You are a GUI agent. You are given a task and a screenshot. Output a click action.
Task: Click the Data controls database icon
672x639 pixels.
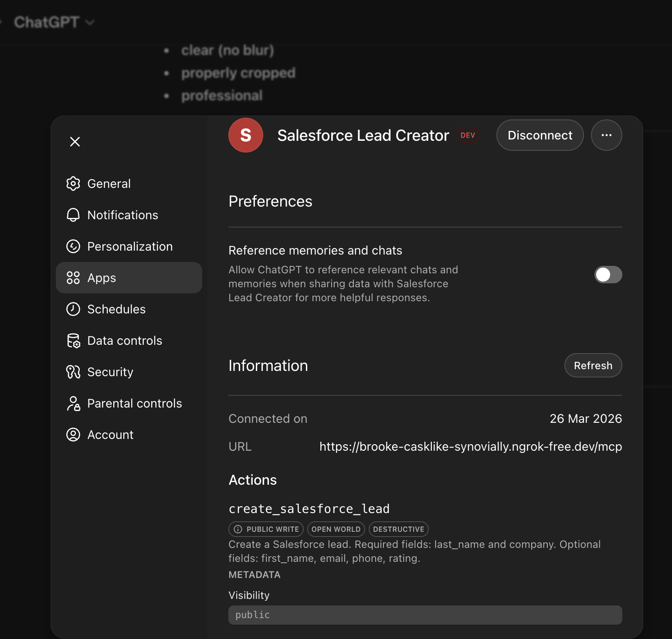[x=74, y=340]
